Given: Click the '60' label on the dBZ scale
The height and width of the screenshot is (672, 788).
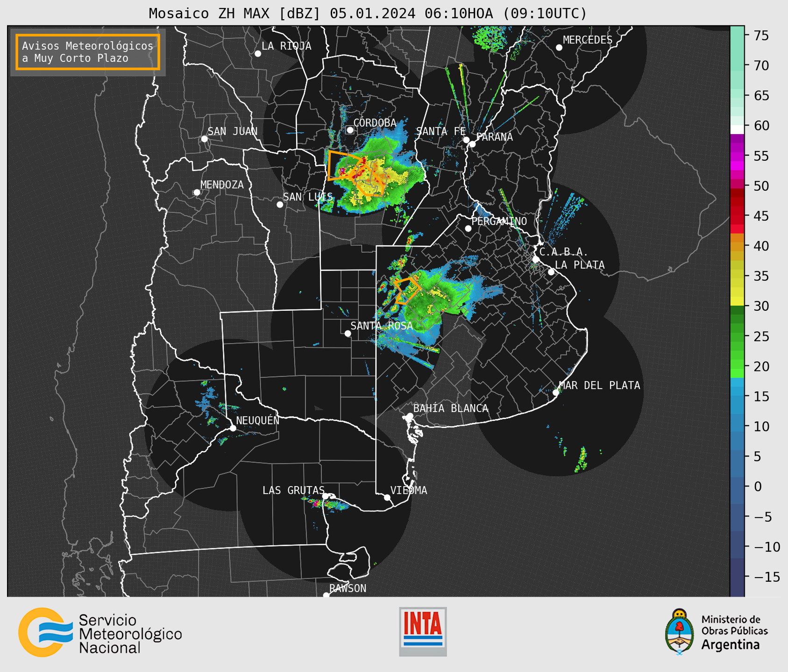Looking at the screenshot, I should 761,126.
